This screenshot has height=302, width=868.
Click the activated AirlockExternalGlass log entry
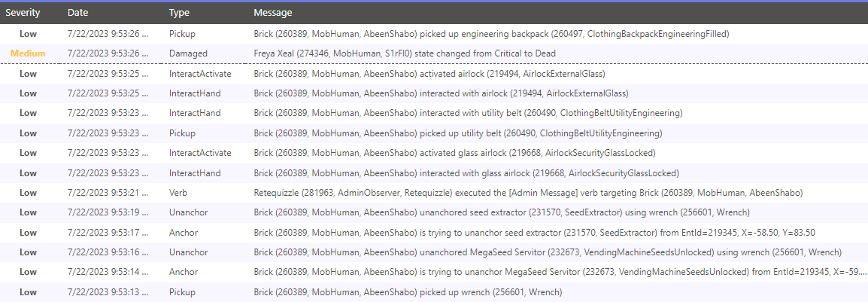[434, 74]
